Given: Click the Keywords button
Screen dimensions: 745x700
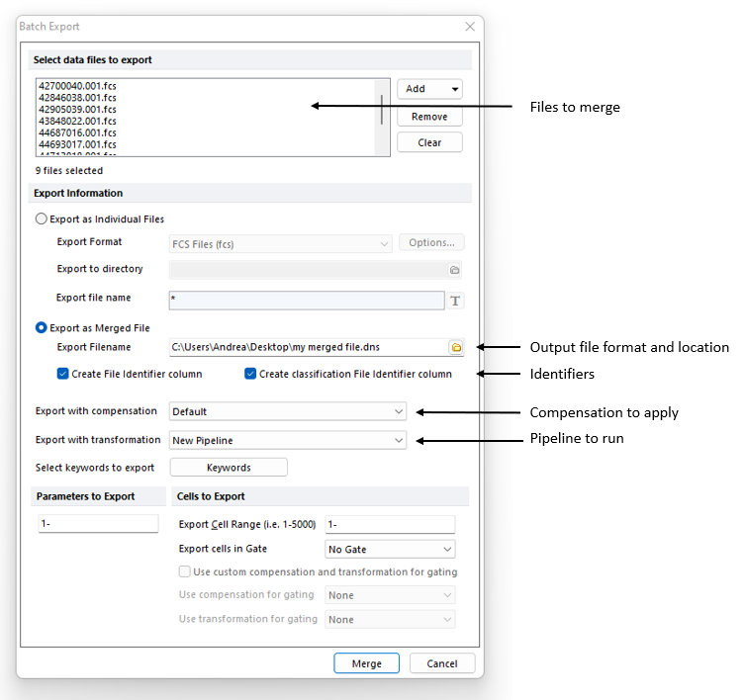Looking at the screenshot, I should point(229,468).
